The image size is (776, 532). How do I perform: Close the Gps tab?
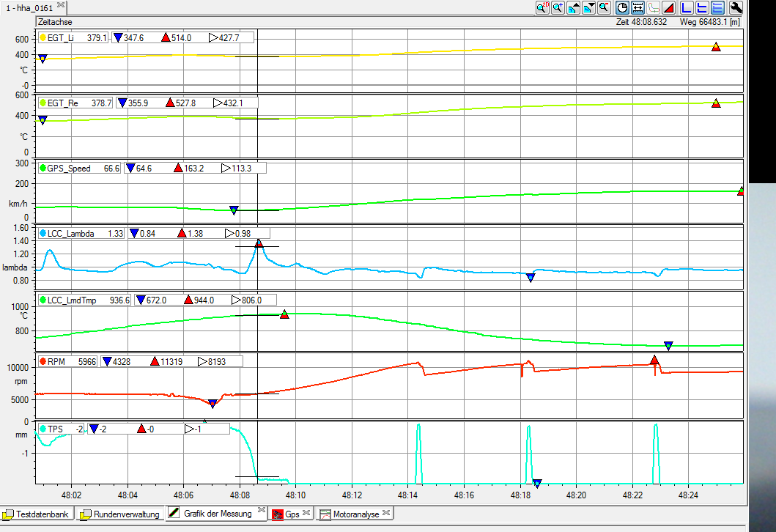(x=306, y=513)
